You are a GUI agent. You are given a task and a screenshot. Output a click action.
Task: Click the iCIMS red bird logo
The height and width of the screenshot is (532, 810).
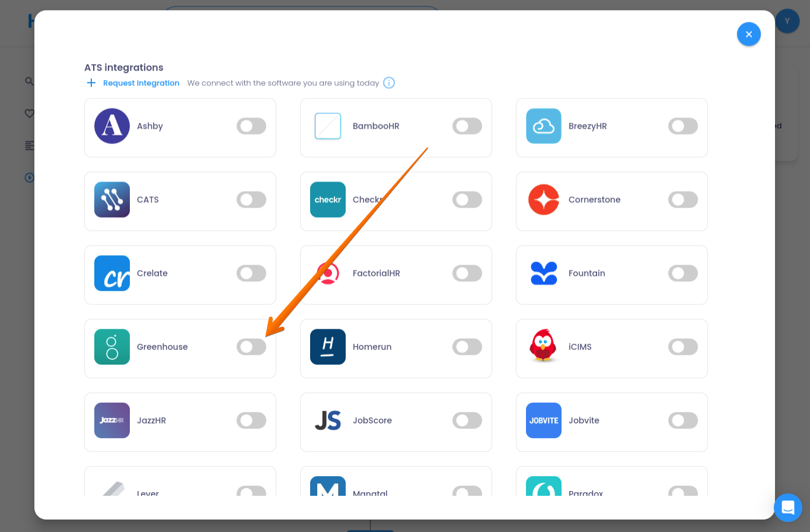pos(543,346)
